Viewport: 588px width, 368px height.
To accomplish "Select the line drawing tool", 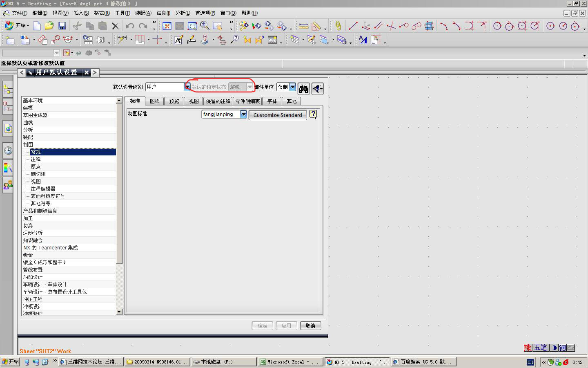I will [353, 26].
